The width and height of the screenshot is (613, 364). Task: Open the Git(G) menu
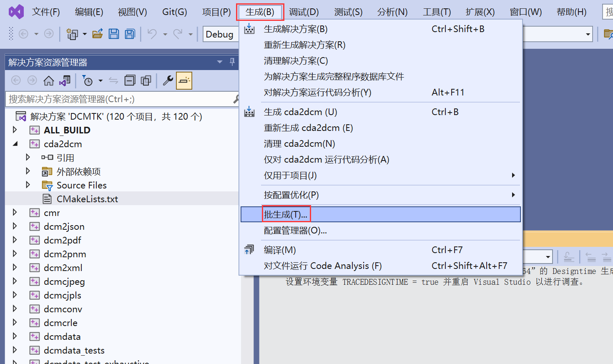[x=175, y=12]
